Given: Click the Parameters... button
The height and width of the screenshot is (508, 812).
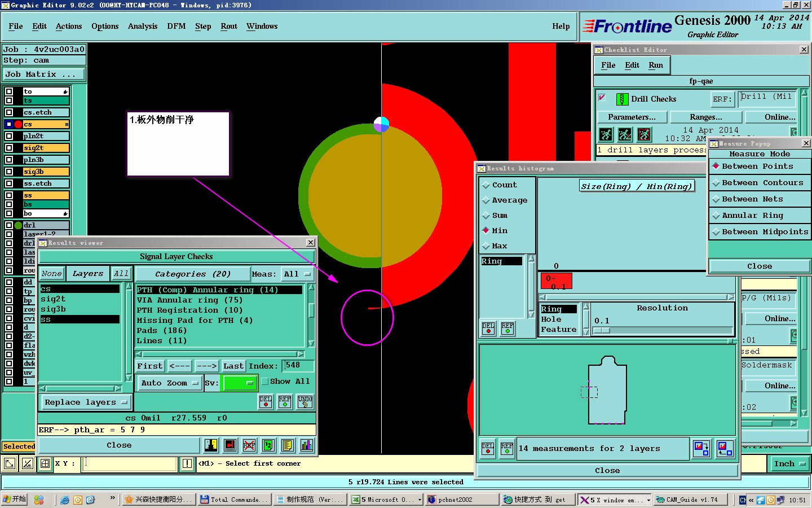Looking at the screenshot, I should click(632, 117).
